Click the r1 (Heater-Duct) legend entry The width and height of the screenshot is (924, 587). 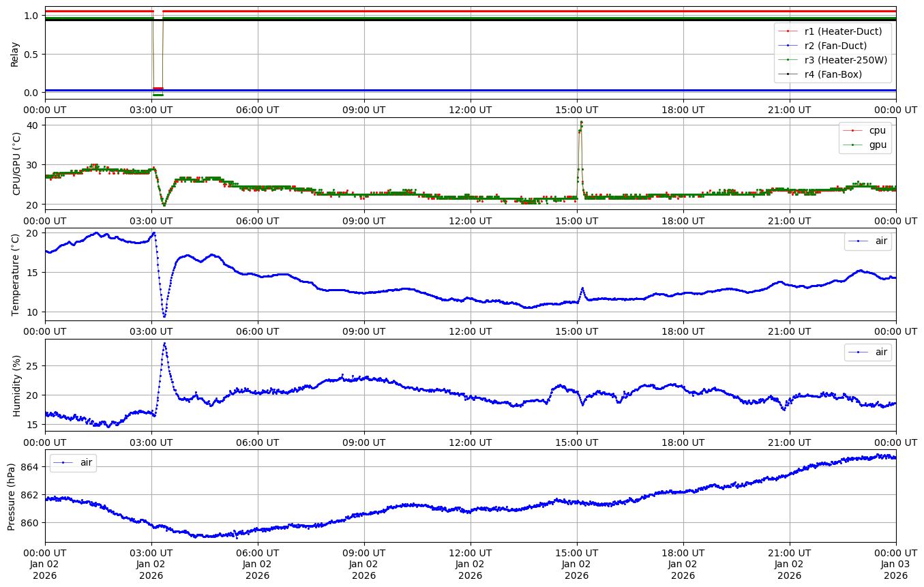pyautogui.click(x=843, y=31)
